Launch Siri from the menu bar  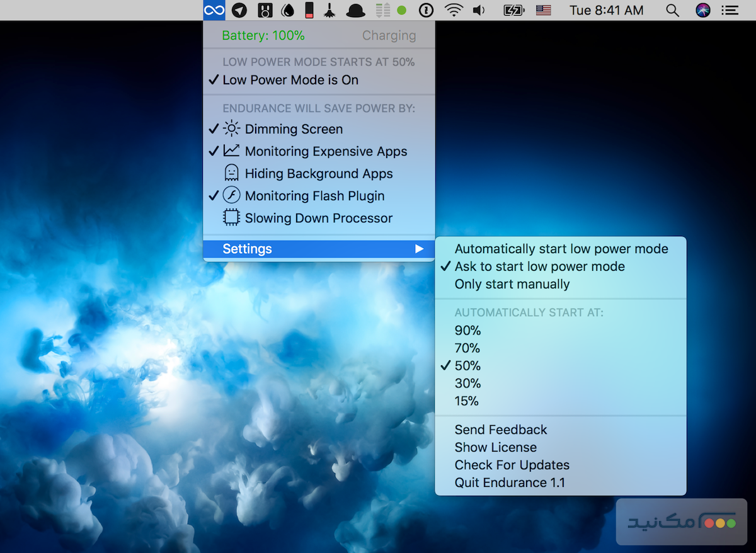tap(703, 10)
